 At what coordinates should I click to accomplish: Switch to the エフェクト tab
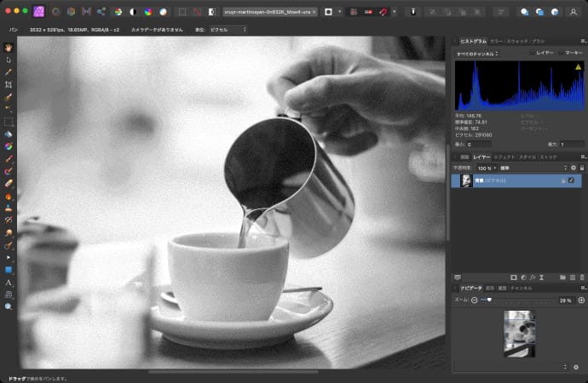click(504, 157)
